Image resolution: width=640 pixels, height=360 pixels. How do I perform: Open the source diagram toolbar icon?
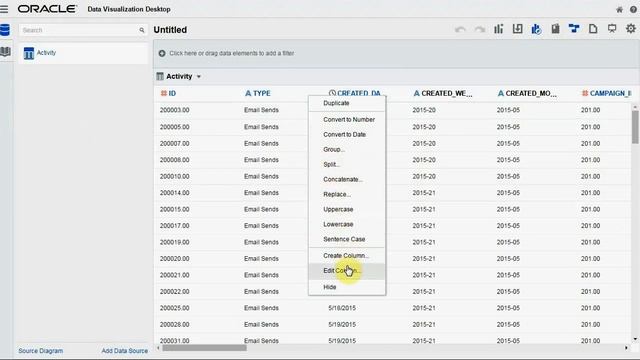[574, 29]
